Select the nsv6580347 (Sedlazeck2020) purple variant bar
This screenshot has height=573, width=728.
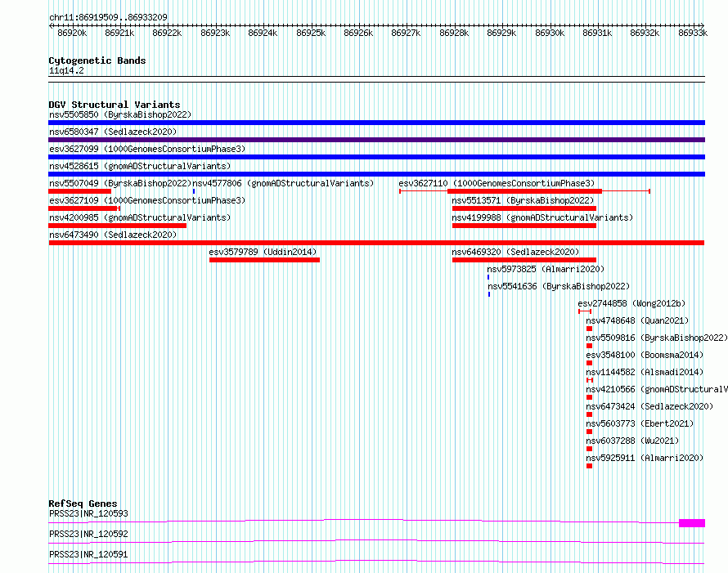(376, 140)
